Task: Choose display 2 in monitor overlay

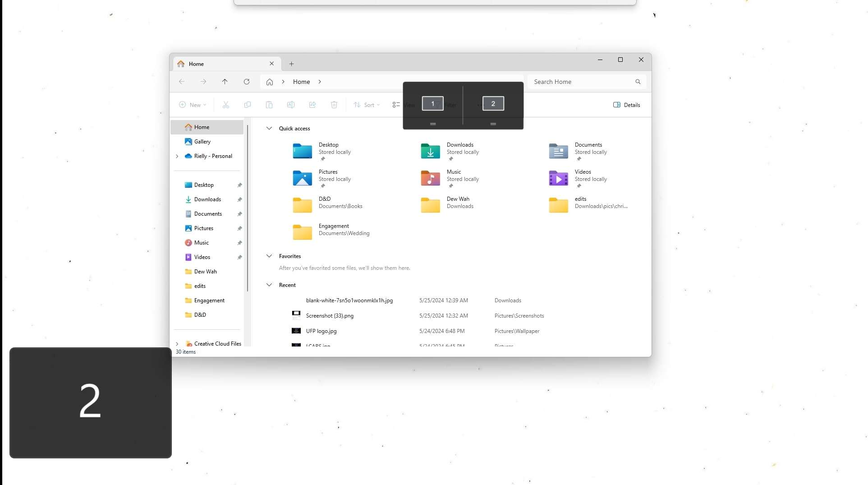Action: pos(493,103)
